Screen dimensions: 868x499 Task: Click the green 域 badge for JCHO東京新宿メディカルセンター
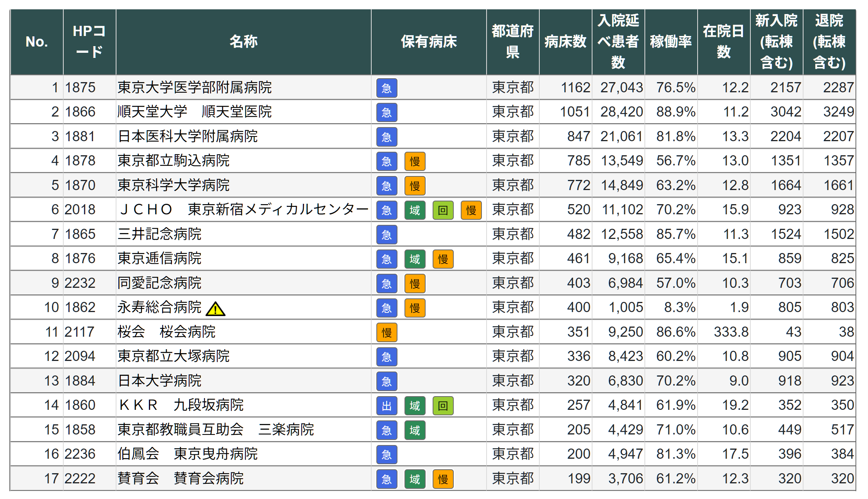pyautogui.click(x=415, y=210)
